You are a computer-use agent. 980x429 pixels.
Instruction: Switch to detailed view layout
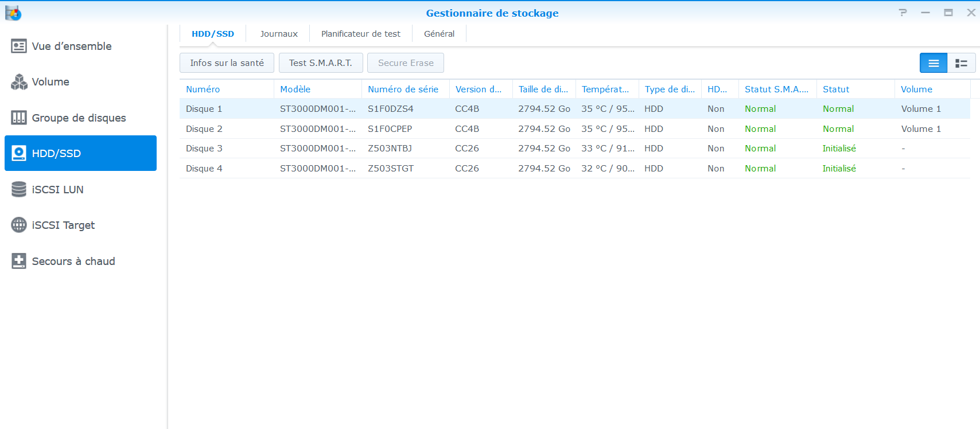tap(961, 63)
